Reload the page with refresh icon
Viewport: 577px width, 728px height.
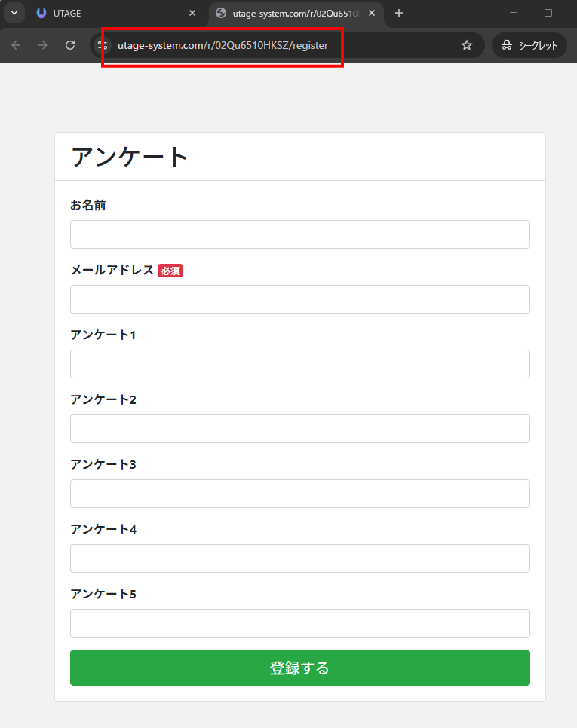[70, 45]
